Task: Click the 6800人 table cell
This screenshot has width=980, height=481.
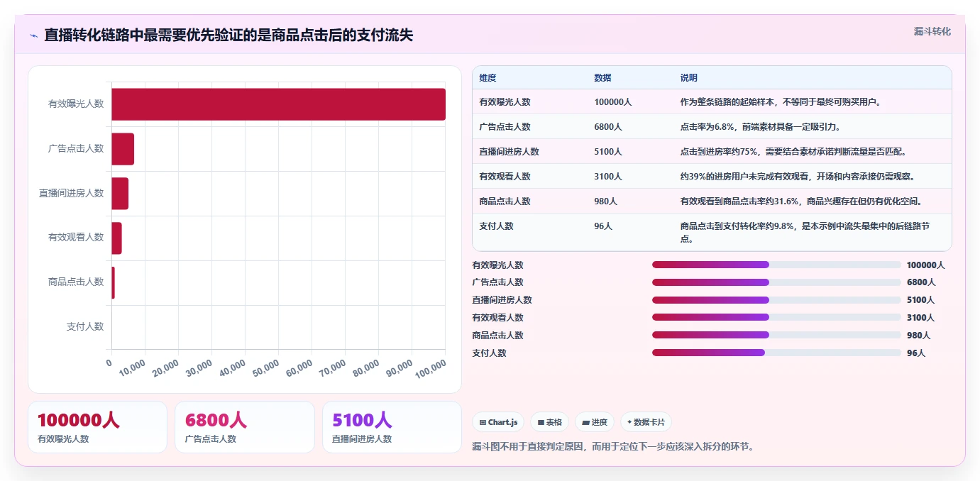Action: coord(608,127)
